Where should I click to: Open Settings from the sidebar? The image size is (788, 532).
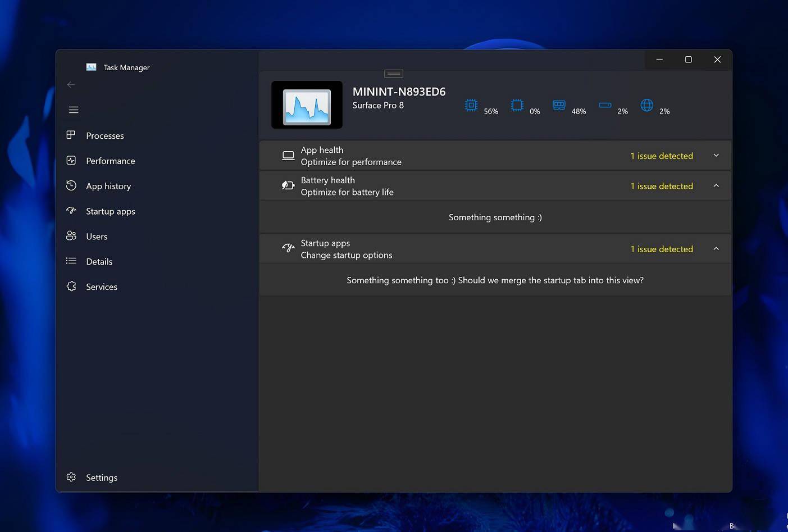102,478
